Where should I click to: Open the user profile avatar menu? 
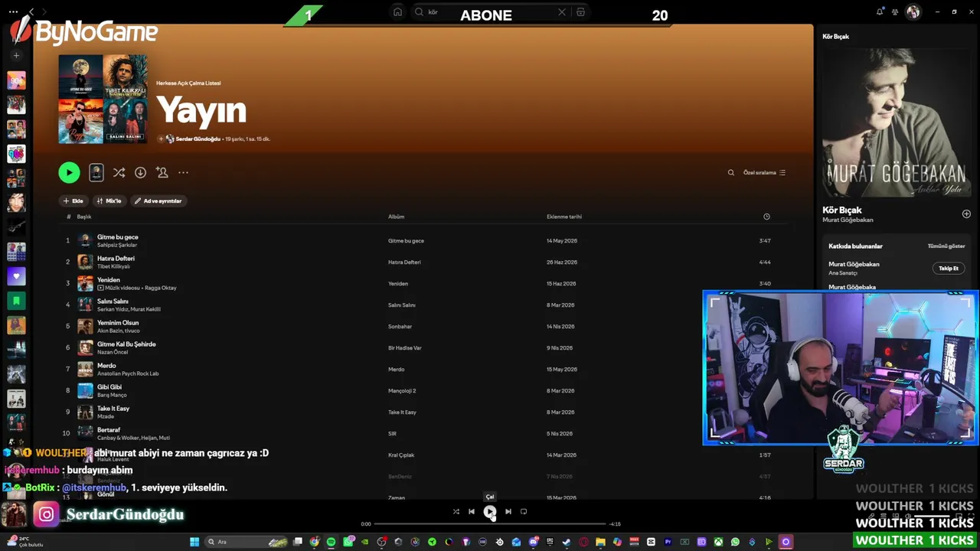pyautogui.click(x=913, y=11)
